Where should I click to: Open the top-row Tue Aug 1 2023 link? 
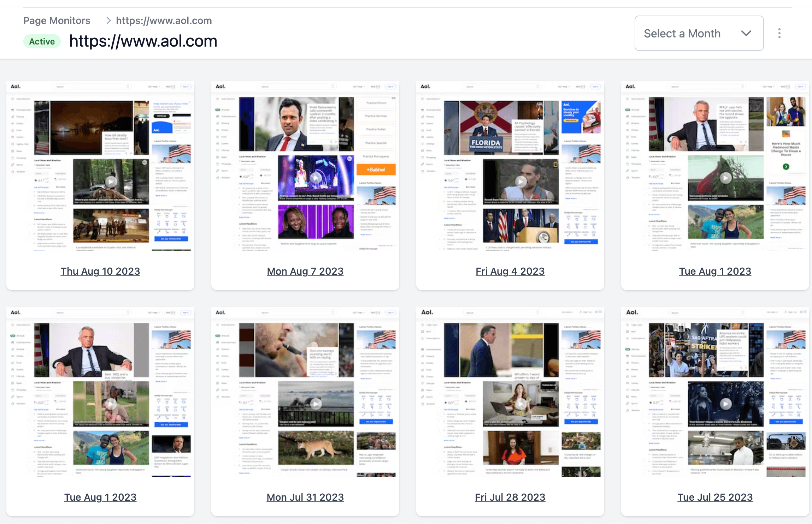[x=715, y=271]
